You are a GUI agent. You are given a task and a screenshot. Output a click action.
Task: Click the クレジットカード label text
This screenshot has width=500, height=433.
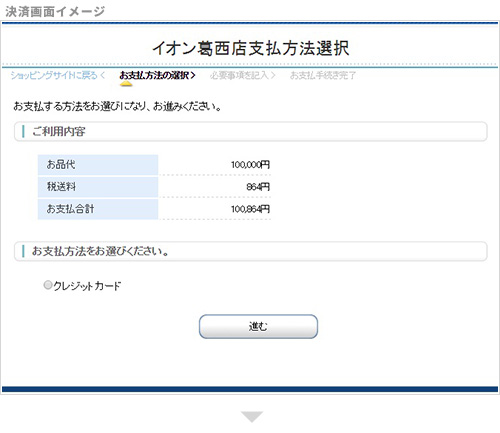pos(87,286)
